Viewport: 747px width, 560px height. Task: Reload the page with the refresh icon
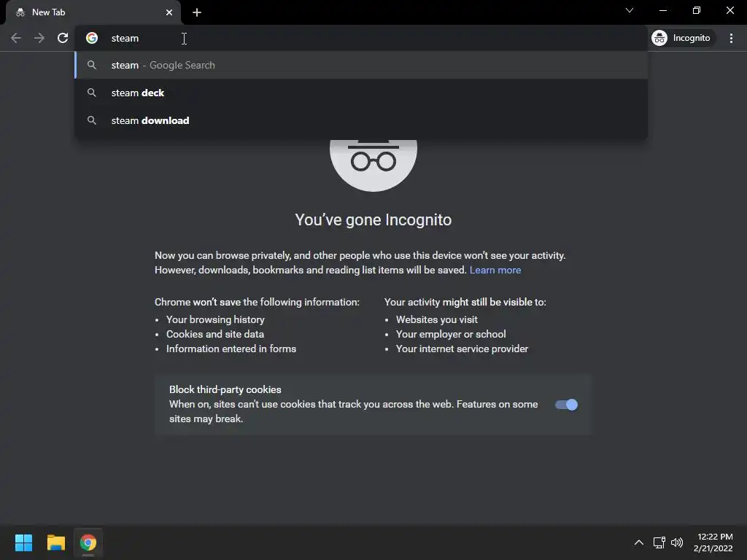tap(63, 38)
